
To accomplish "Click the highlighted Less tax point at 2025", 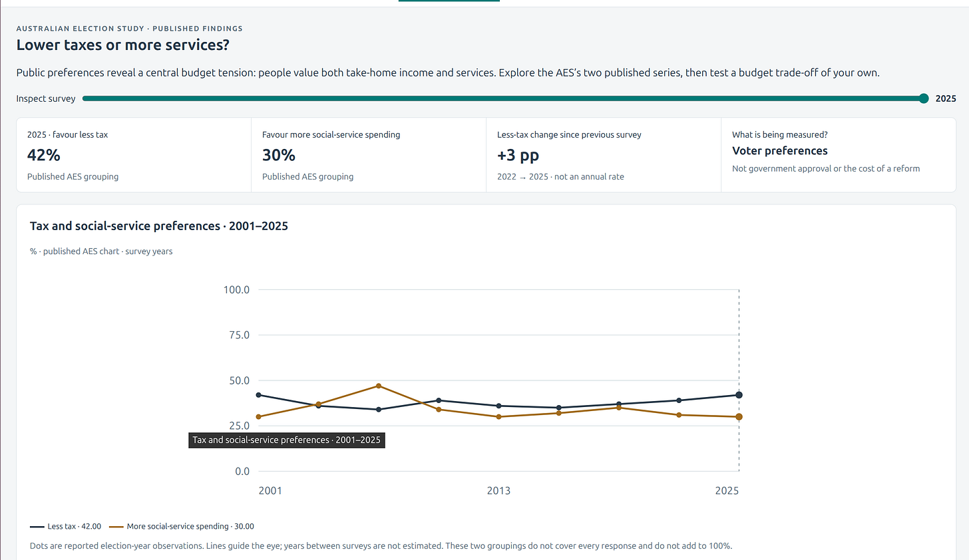I will point(739,395).
